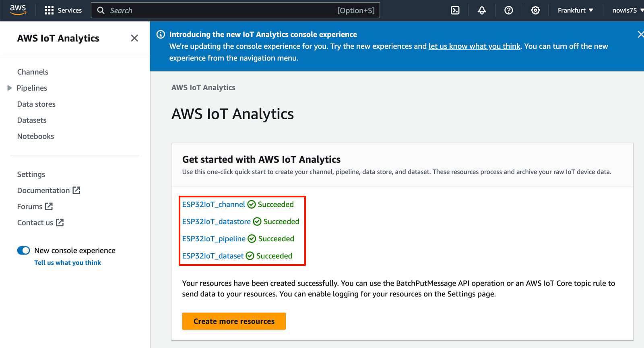Viewport: 644px width, 348px height.
Task: Click the Services label in top bar
Action: click(70, 10)
